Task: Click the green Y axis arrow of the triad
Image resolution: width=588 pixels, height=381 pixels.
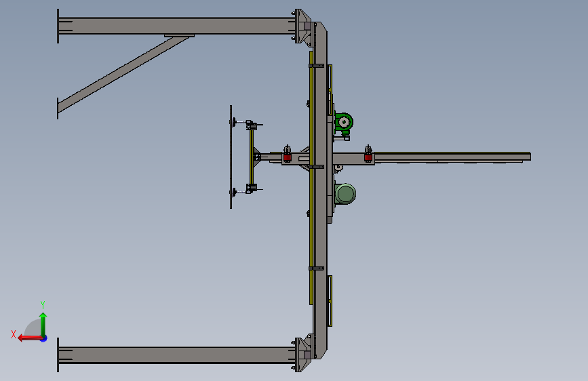Action: coord(43,324)
